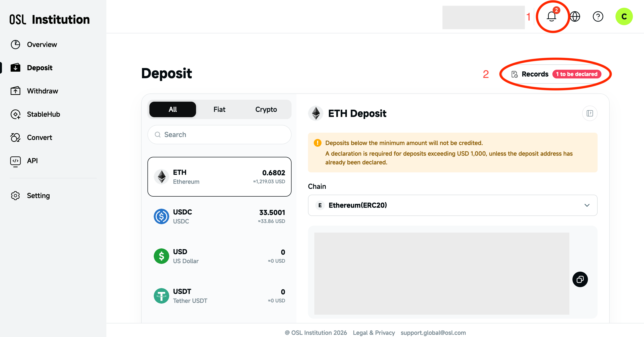Click the Convert sidebar icon
Screen dimensions: 644x337
coord(15,138)
